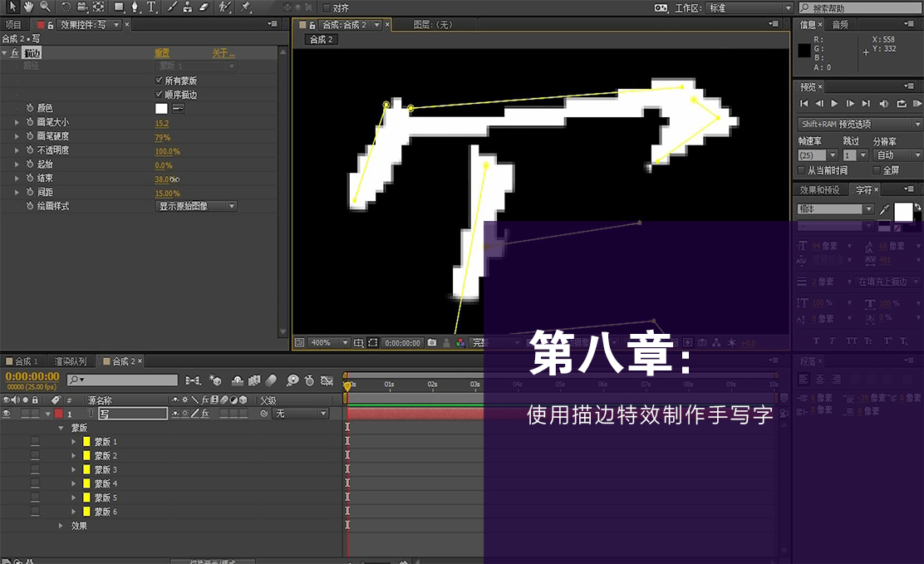Select the Brush tool

pyautogui.click(x=171, y=7)
